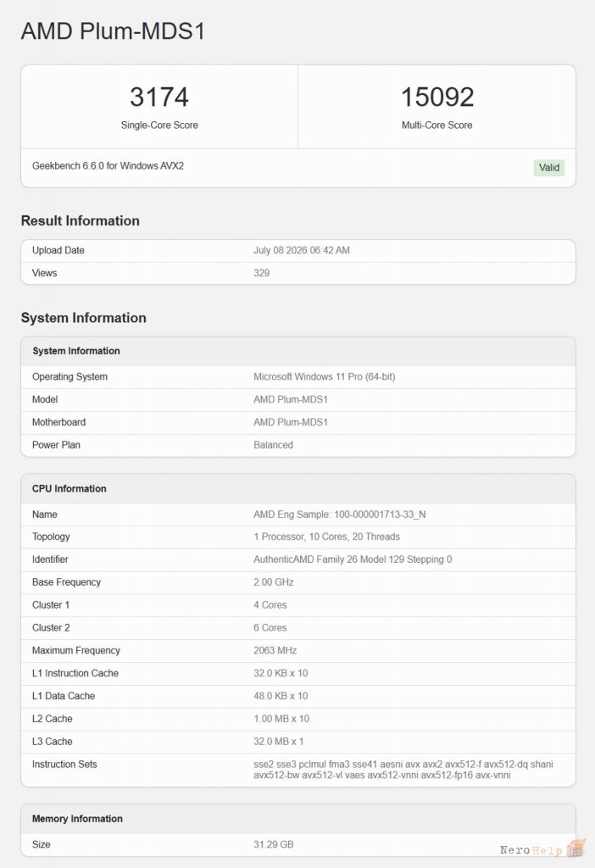Select L1 Data Cache value 48.0 KB x 10

pos(281,696)
